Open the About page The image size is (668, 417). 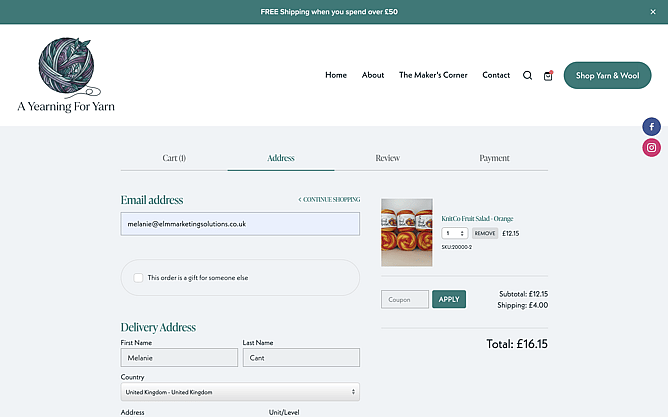click(x=373, y=75)
